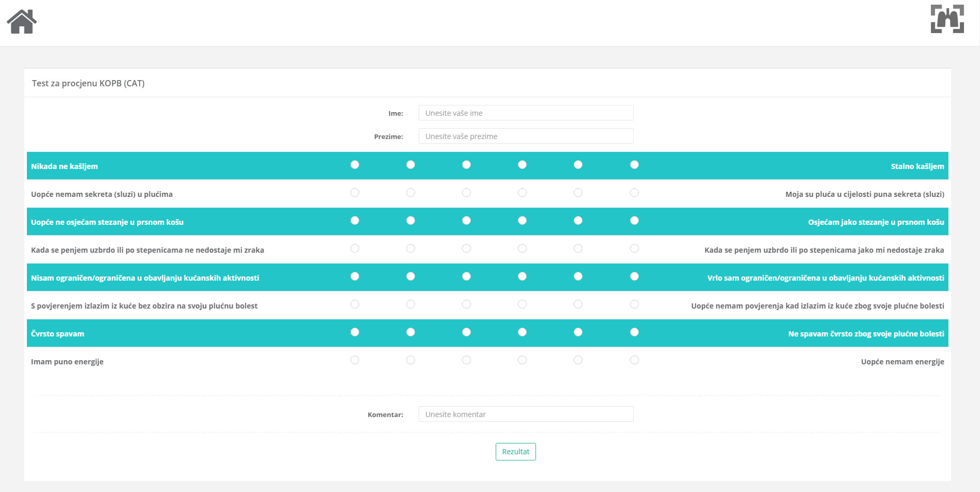
Task: Select first radio for 'Nikada ne kašljem'
Action: click(x=355, y=165)
